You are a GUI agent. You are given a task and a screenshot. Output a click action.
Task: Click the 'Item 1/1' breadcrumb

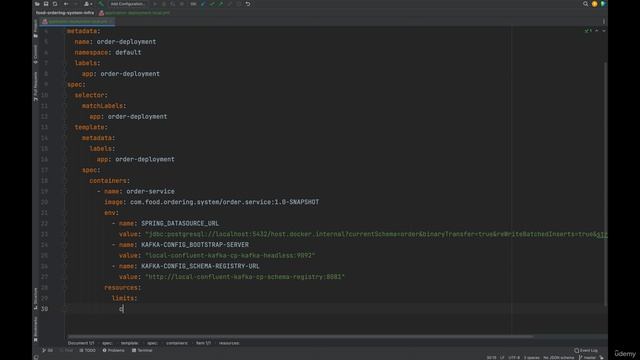click(203, 343)
